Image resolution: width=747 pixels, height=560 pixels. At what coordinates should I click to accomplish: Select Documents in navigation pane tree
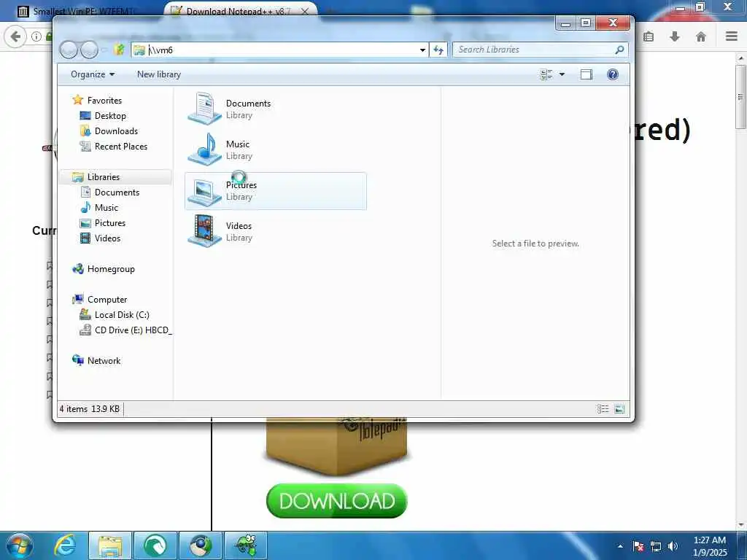point(117,192)
